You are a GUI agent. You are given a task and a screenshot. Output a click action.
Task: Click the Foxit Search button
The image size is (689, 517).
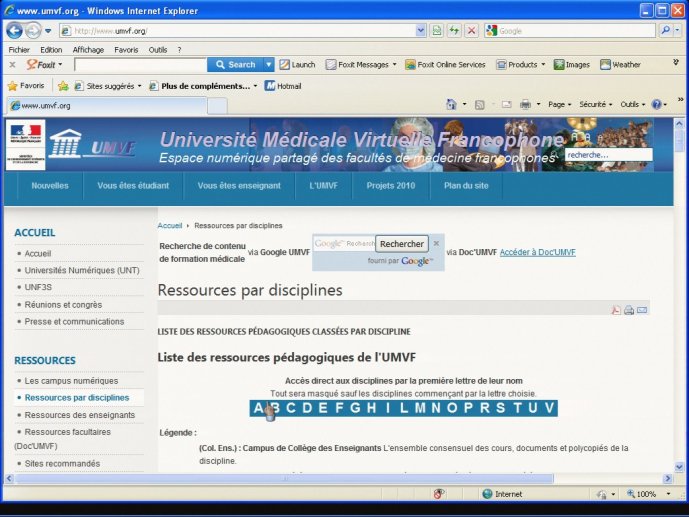click(x=236, y=65)
